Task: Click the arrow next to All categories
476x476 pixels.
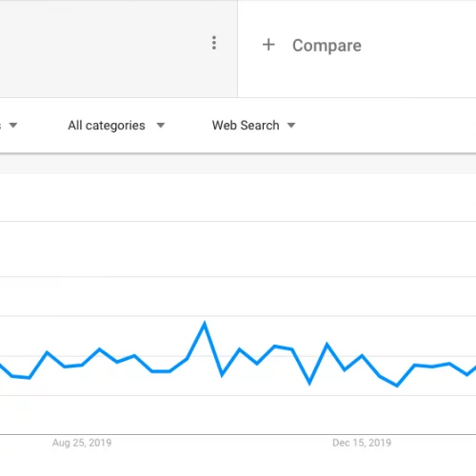Action: 161,126
